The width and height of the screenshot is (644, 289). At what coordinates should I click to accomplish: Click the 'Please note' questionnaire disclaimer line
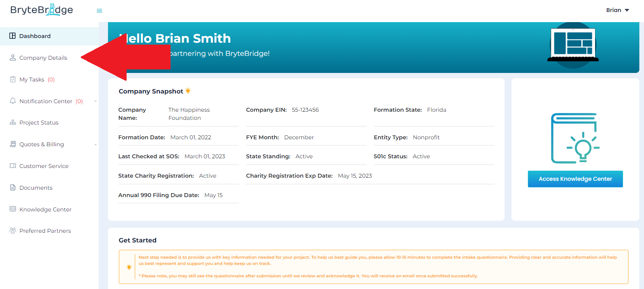tap(308, 276)
